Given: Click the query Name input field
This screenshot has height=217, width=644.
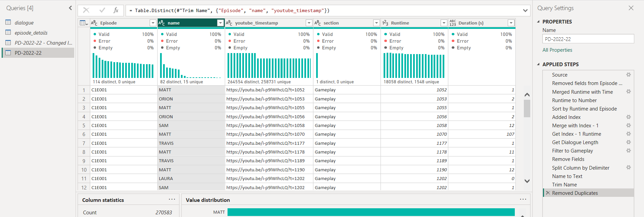Looking at the screenshot, I should 588,39.
